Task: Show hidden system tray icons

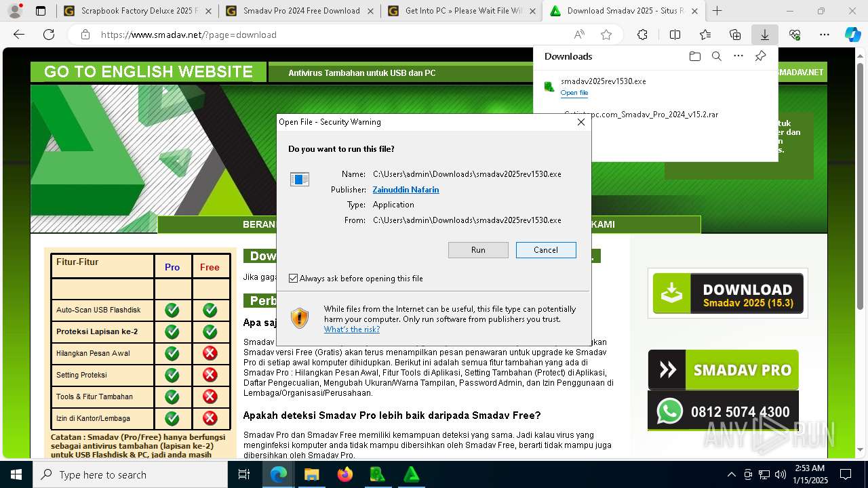Action: click(x=731, y=474)
